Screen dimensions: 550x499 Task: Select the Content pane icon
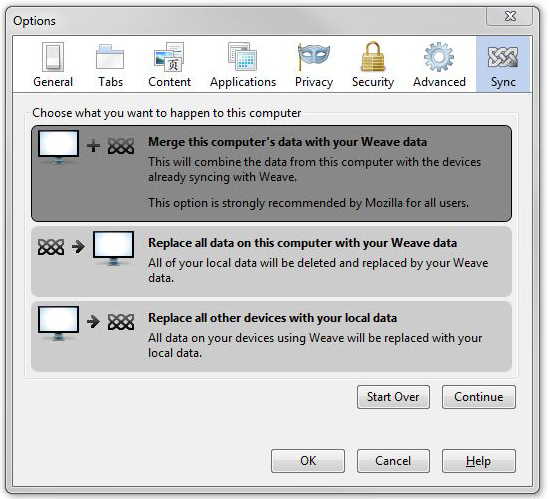(x=169, y=57)
